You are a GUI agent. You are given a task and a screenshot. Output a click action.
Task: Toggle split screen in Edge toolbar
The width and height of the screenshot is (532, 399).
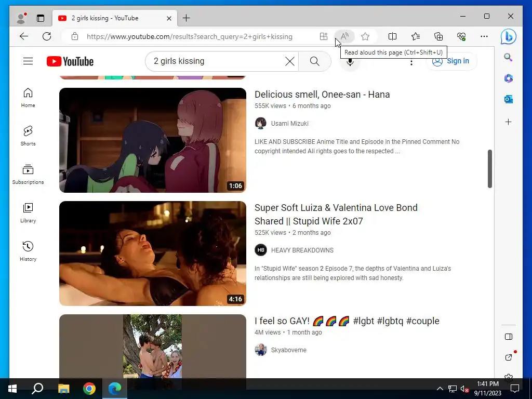[x=392, y=36]
